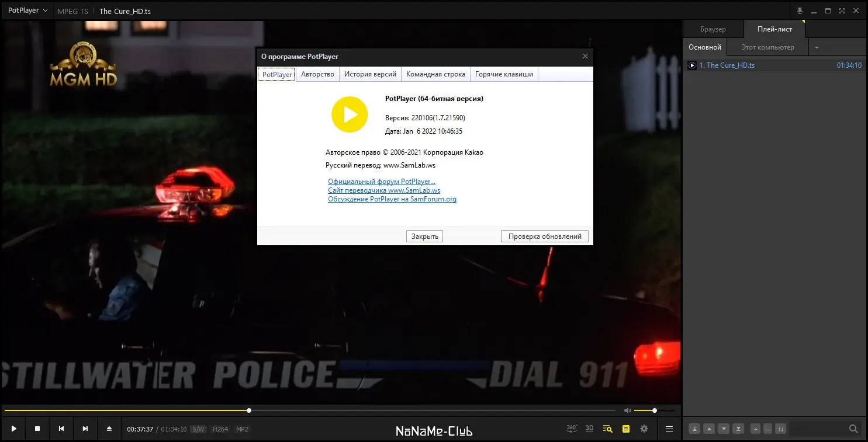Screen dimensions: 868x442
Task: Follow the Обсуждение PotPlayer на SamForum.org link
Action: [x=392, y=199]
